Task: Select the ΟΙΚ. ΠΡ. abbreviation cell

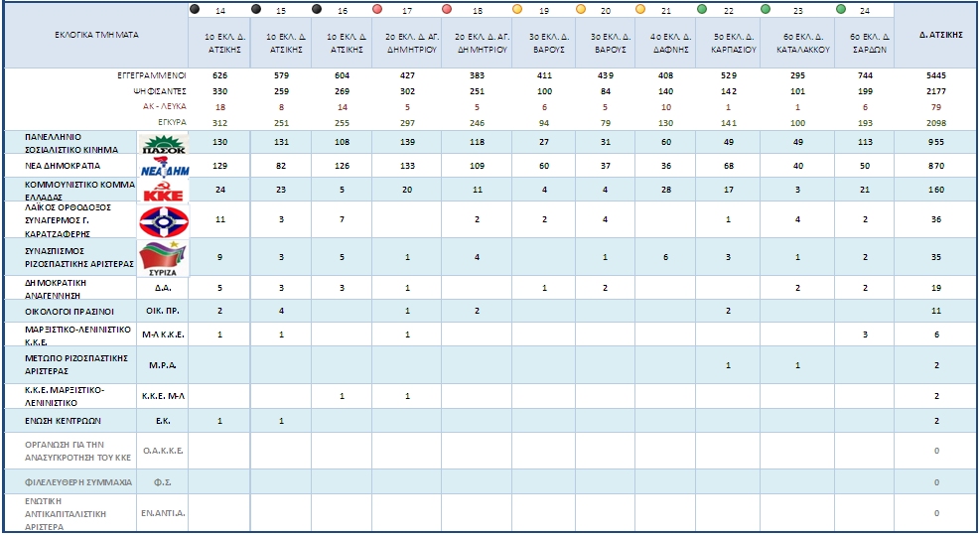Action: [x=163, y=311]
